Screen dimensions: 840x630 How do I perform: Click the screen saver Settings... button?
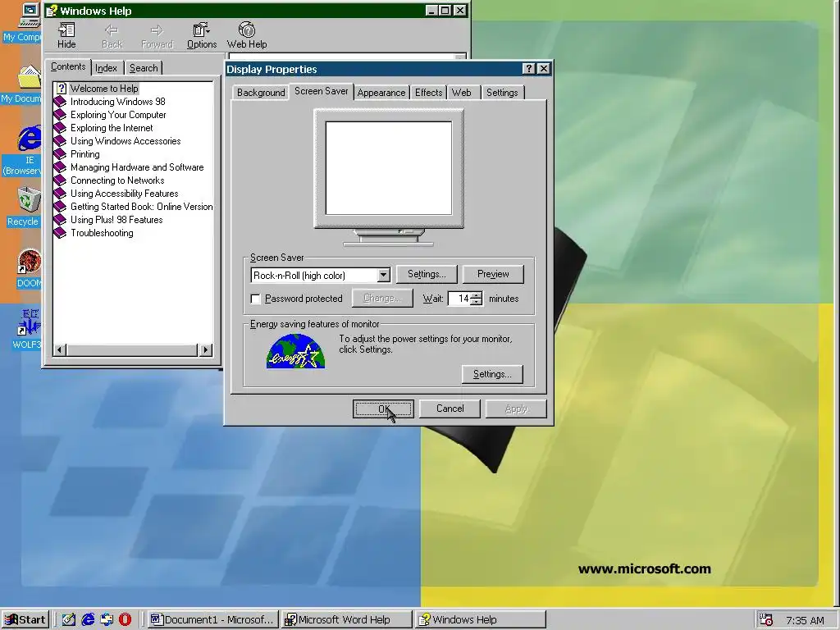427,274
